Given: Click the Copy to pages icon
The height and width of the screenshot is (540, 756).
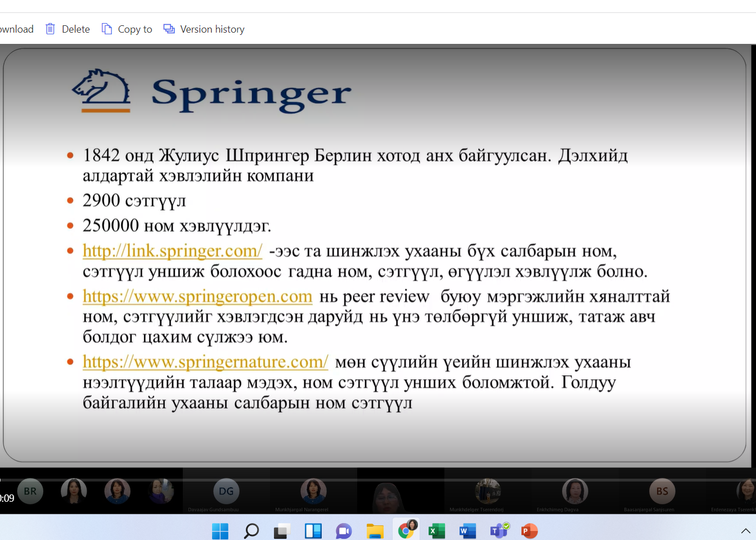Looking at the screenshot, I should 106,29.
